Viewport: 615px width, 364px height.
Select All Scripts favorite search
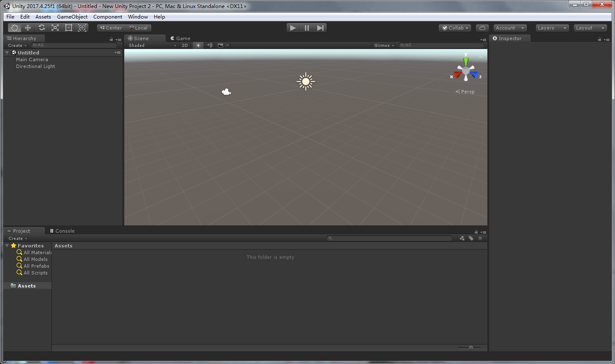coord(32,273)
